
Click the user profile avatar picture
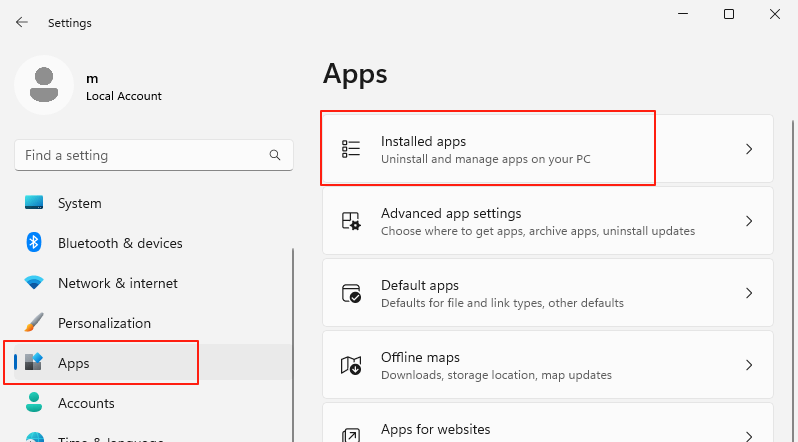[x=43, y=85]
